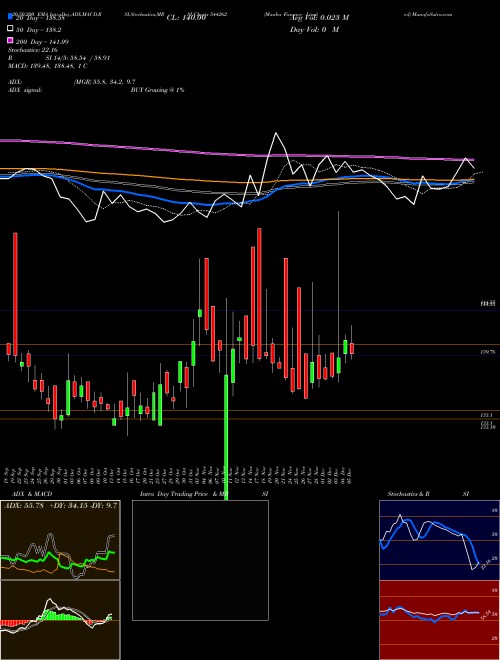This screenshot has width=500, height=660.
Task: Select the '50 Day - 138.2' legend text
Action: (38, 30)
